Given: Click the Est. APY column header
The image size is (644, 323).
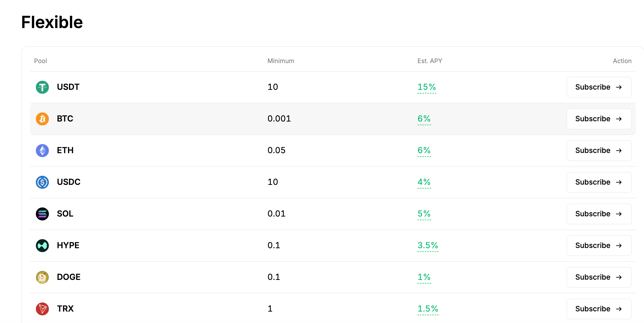Looking at the screenshot, I should pyautogui.click(x=430, y=61).
